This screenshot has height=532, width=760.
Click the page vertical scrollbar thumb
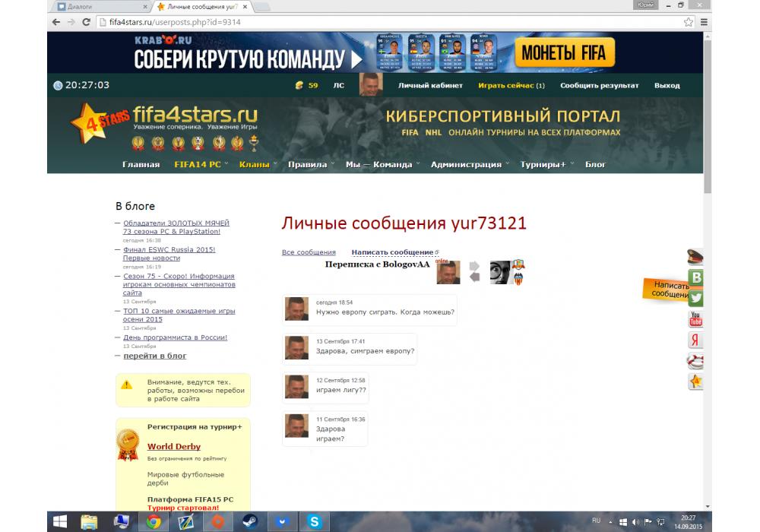tap(708, 116)
